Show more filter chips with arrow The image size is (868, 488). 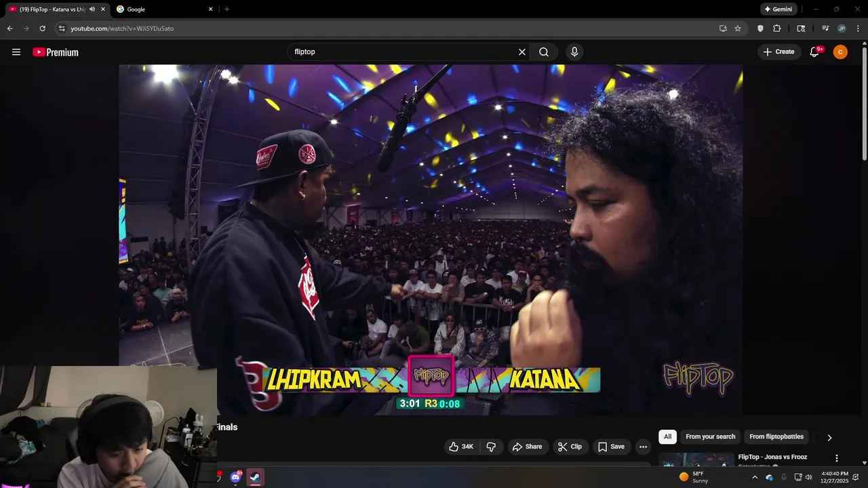pos(829,438)
